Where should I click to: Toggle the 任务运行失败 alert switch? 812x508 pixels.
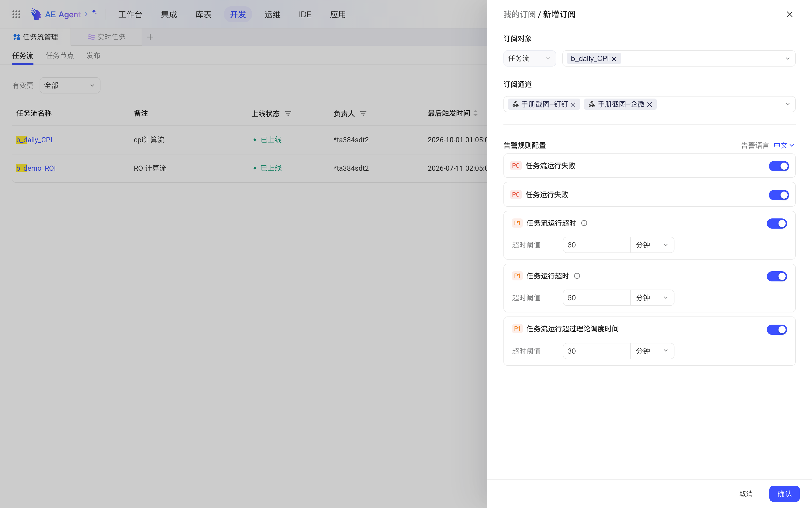[x=779, y=195]
